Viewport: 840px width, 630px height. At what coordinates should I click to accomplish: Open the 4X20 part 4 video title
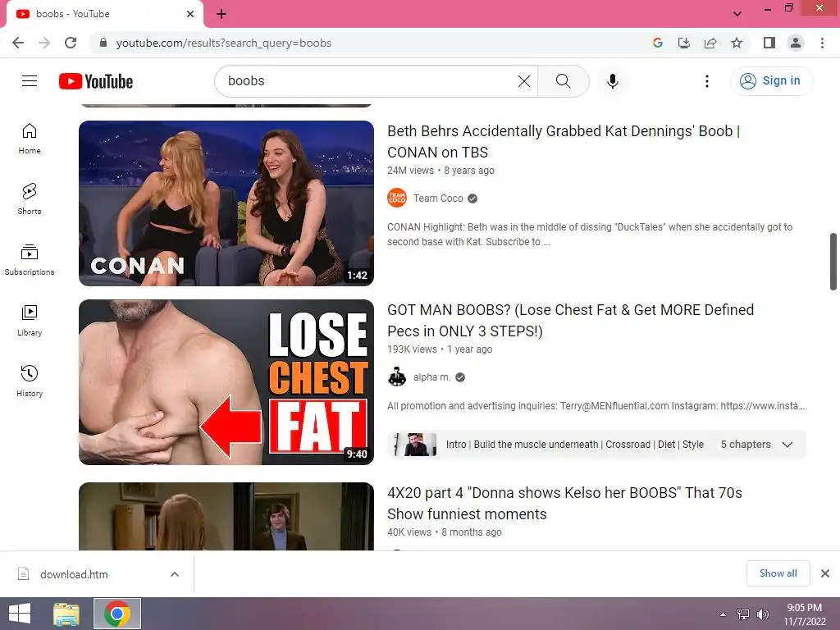pos(564,503)
